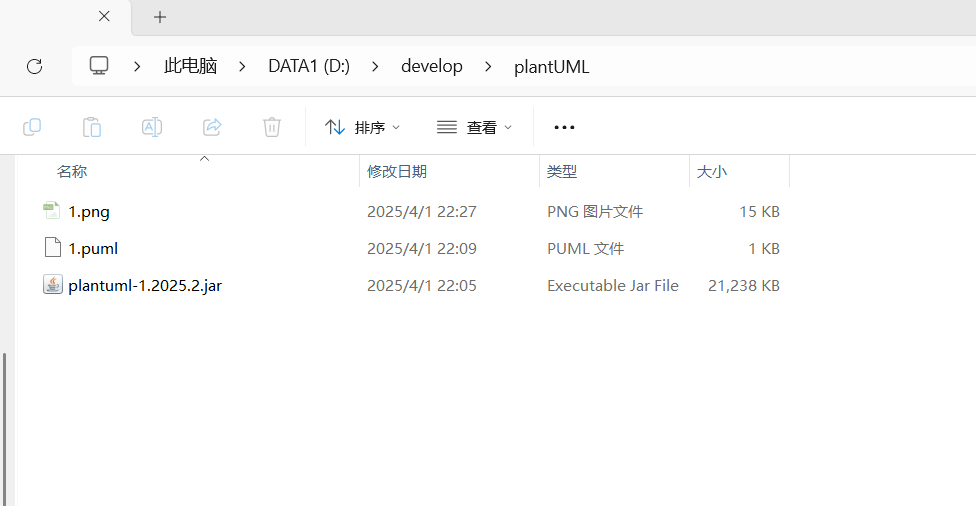Click the monitor icon in address bar
Screen dimensions: 976x506
(x=99, y=66)
